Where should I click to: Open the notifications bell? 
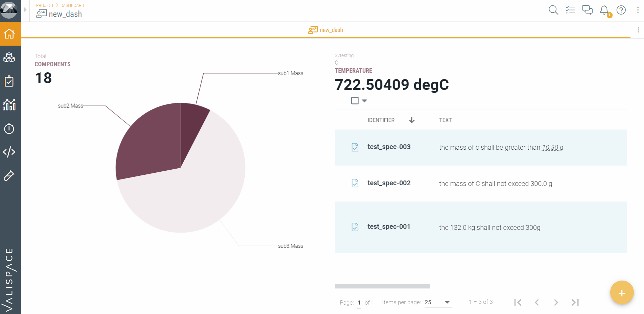604,10
